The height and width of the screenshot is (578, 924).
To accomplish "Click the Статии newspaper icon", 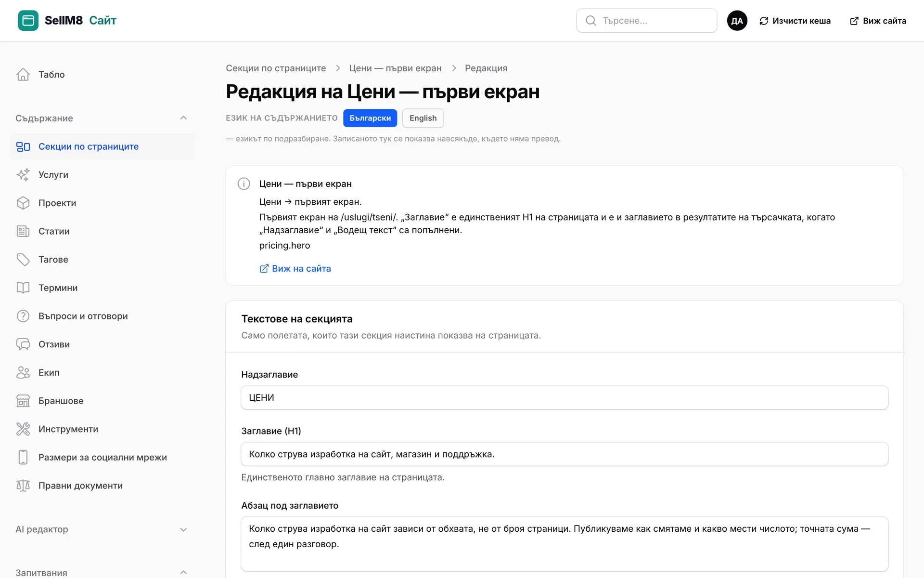I will tap(23, 231).
